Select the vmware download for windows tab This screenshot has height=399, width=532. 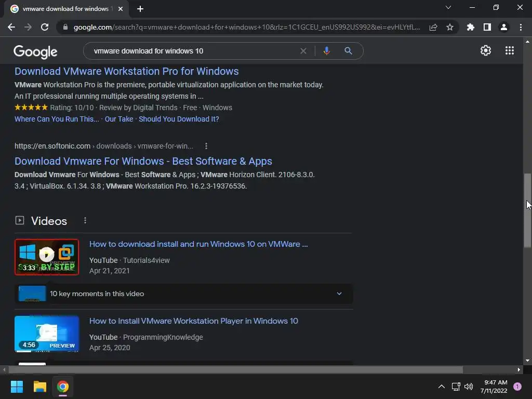tap(66, 9)
